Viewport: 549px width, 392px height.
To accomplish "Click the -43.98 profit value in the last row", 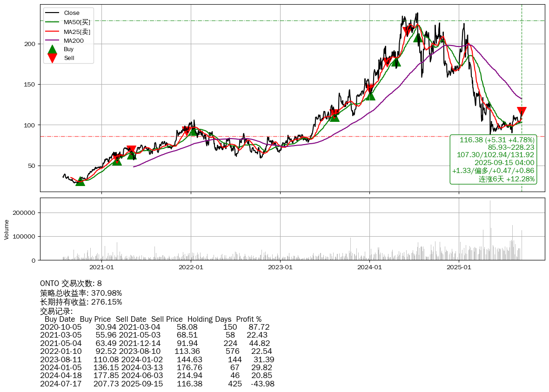I will [x=262, y=384].
